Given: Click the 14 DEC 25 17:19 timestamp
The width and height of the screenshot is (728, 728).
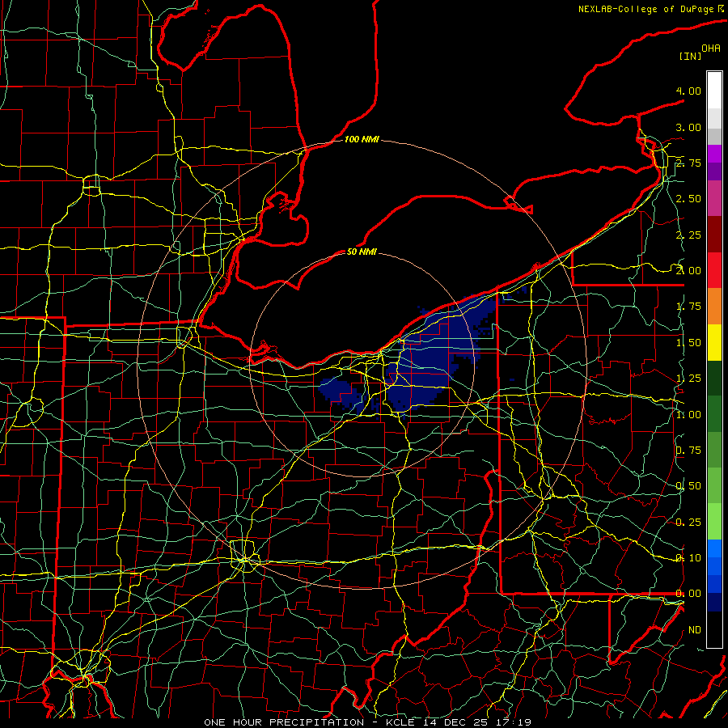Looking at the screenshot, I should 476,722.
